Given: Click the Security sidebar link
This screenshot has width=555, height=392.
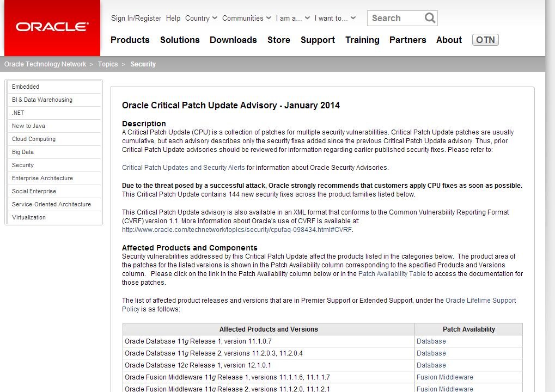Looking at the screenshot, I should click(22, 165).
